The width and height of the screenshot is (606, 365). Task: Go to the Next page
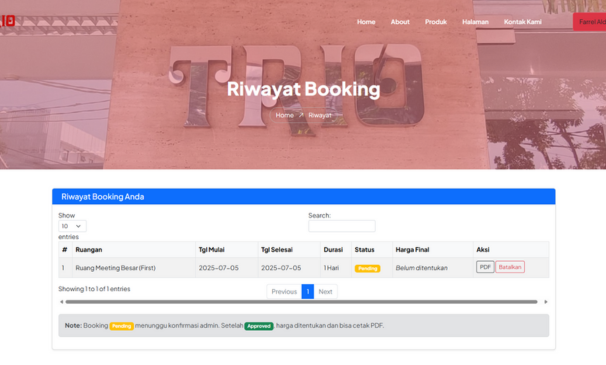click(325, 292)
